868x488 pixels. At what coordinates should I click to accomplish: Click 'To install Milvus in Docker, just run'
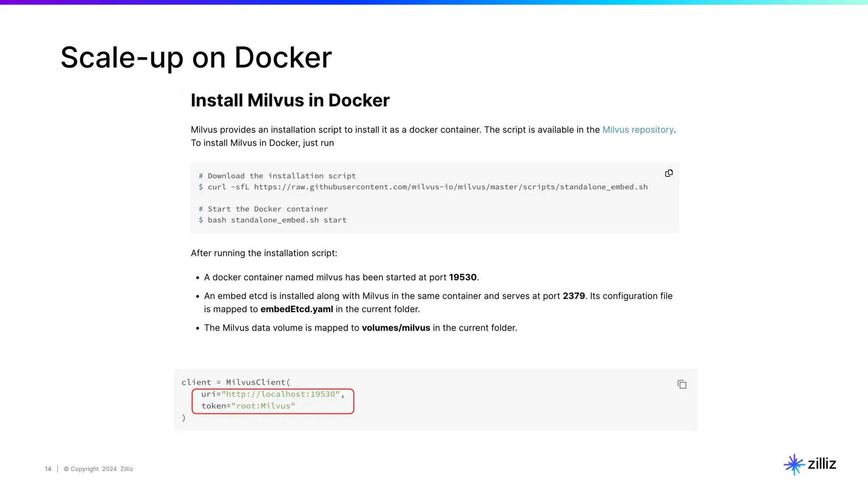(262, 143)
